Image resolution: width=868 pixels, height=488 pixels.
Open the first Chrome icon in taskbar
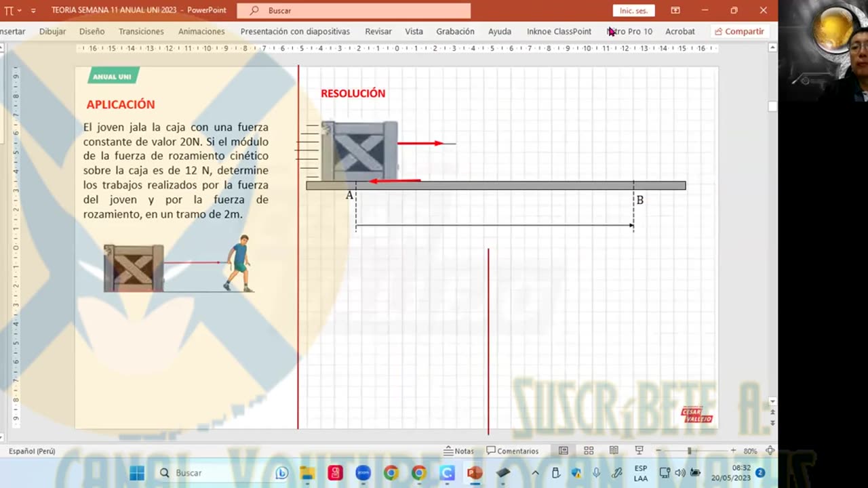click(391, 472)
